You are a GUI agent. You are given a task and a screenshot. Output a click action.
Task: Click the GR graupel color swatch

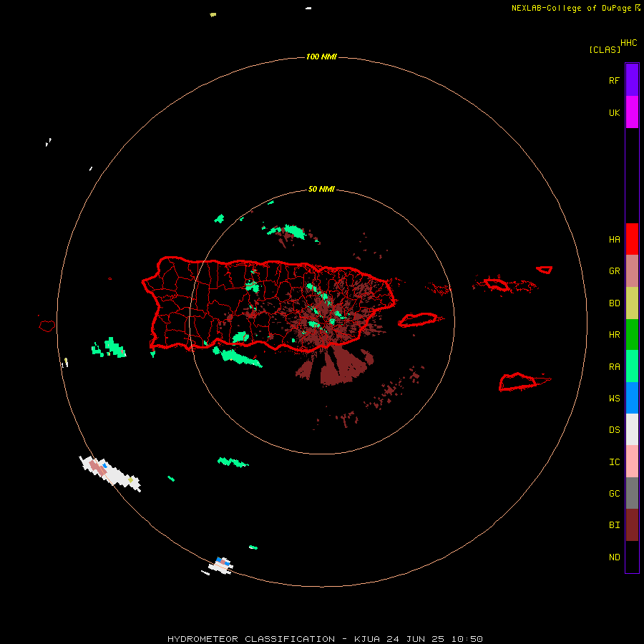632,270
